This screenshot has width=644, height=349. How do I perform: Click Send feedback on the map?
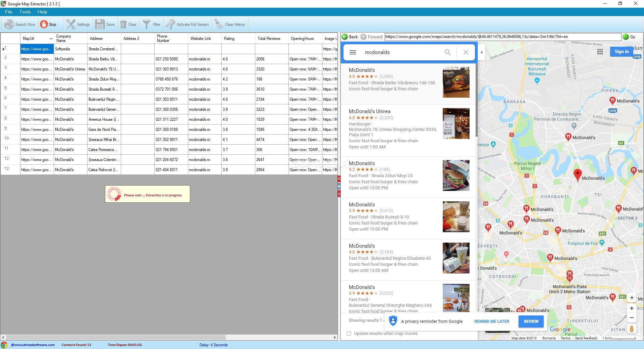pos(586,338)
